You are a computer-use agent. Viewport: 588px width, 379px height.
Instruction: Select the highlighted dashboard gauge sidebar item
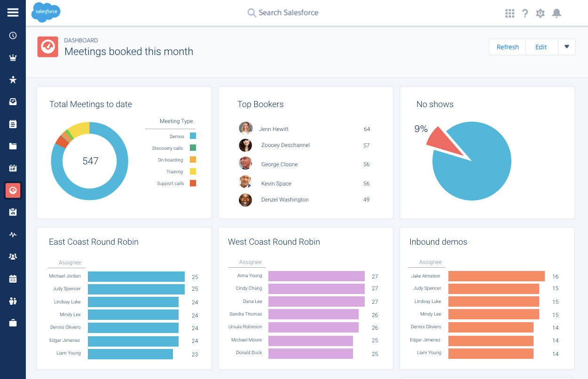13,190
